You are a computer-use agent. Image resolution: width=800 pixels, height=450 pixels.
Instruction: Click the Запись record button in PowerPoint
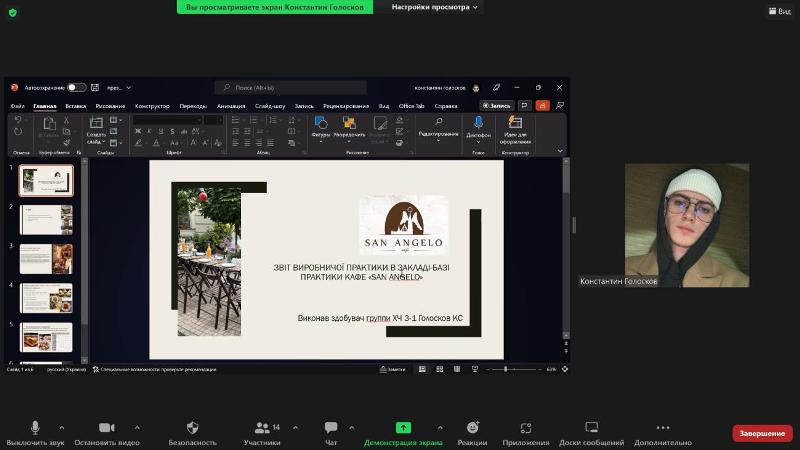click(496, 106)
